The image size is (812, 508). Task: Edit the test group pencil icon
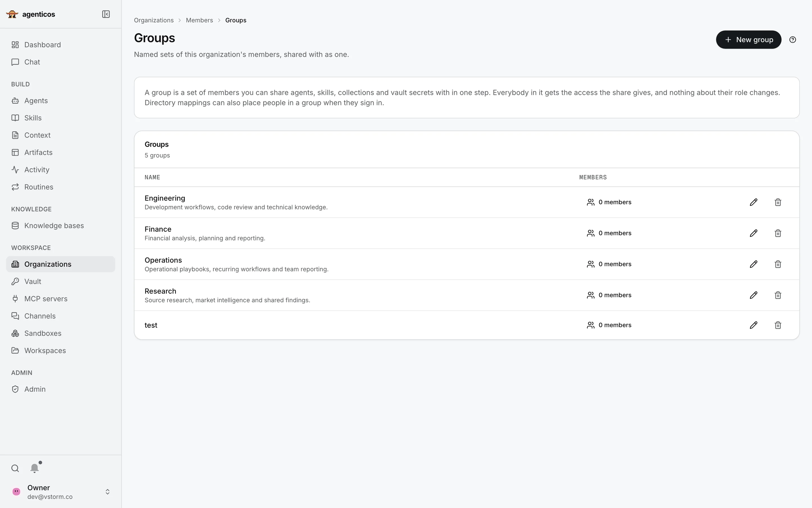pyautogui.click(x=754, y=325)
